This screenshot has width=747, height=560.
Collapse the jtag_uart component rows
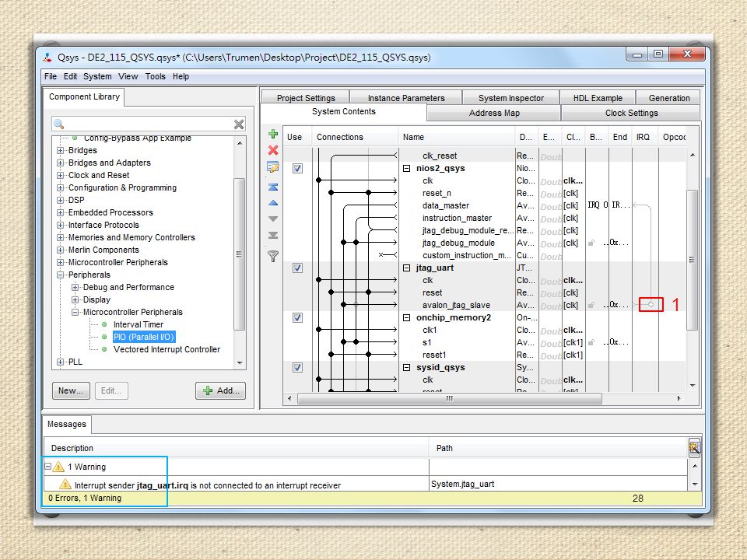click(x=406, y=268)
